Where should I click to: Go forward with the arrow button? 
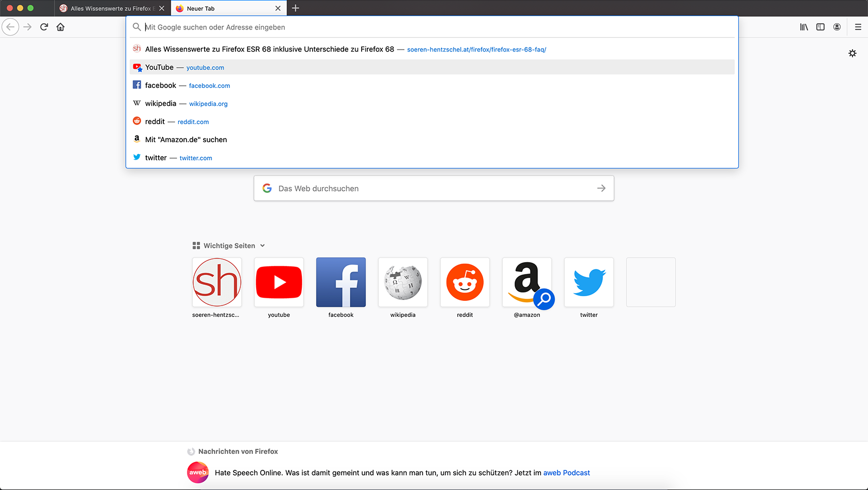(x=28, y=27)
